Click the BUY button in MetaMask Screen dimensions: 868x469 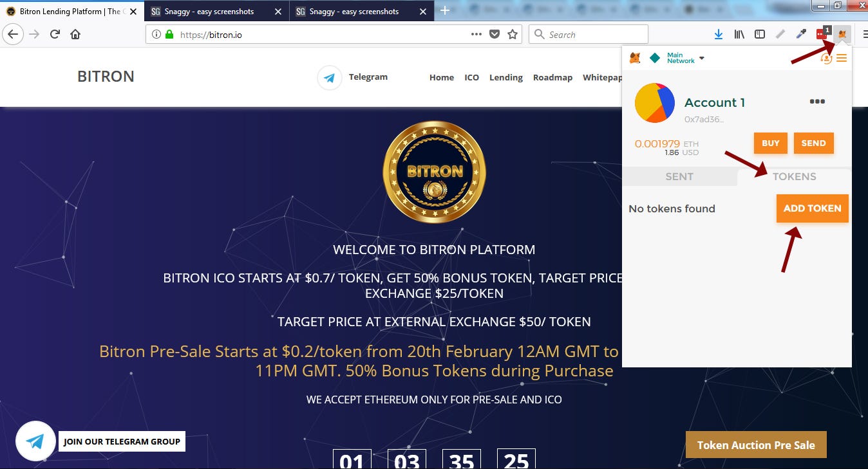[771, 143]
